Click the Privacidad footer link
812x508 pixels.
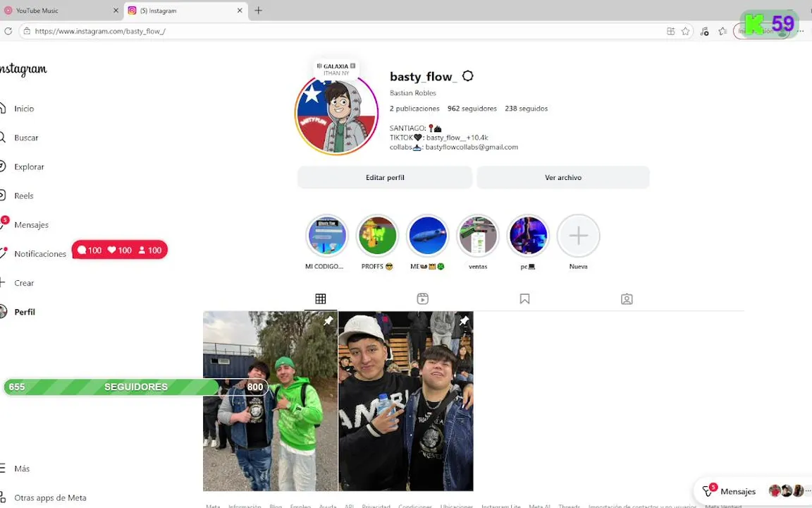(376, 506)
